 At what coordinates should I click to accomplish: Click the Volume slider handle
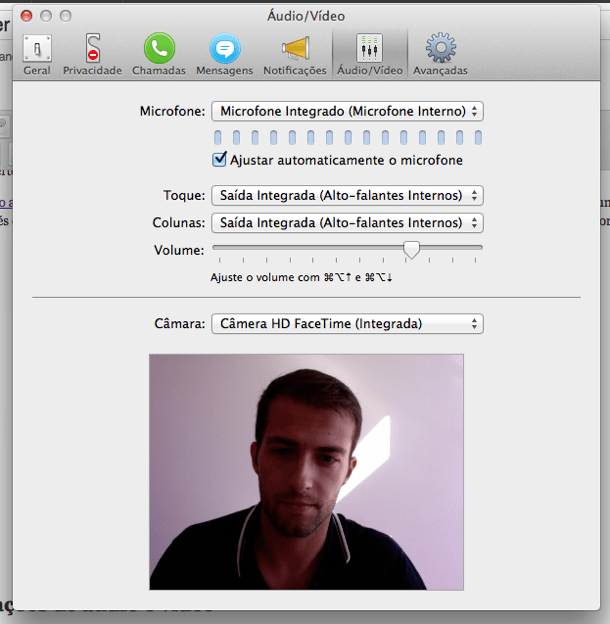(x=411, y=250)
